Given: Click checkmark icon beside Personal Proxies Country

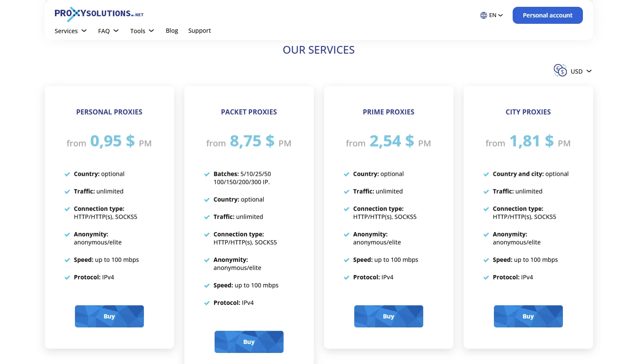Looking at the screenshot, I should click(x=67, y=174).
